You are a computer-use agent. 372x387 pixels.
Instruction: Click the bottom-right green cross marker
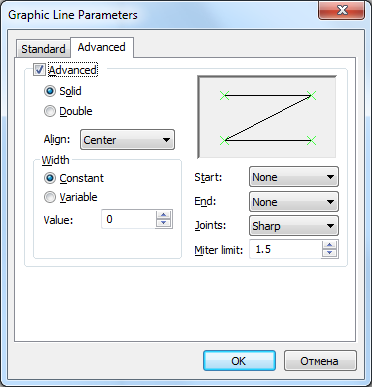point(311,140)
